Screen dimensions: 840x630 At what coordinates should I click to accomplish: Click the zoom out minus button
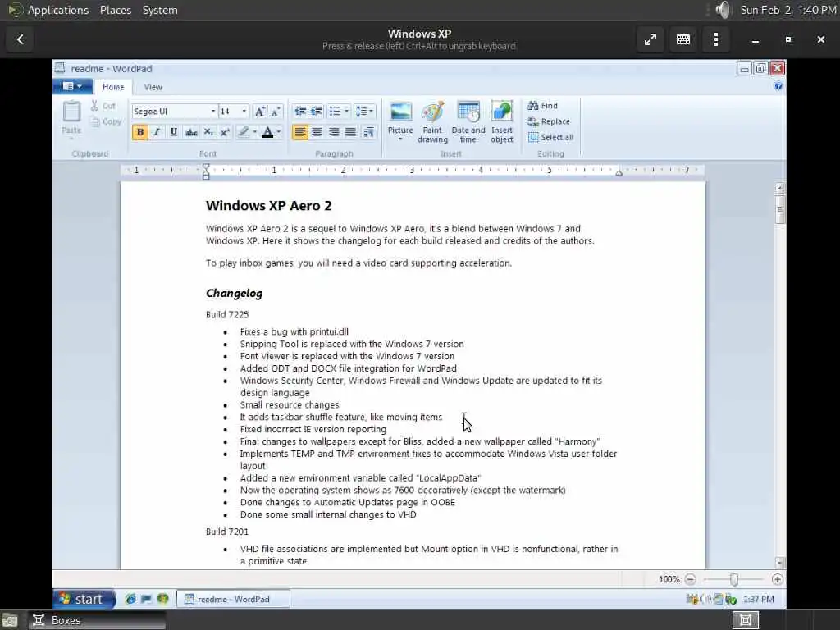coord(690,579)
